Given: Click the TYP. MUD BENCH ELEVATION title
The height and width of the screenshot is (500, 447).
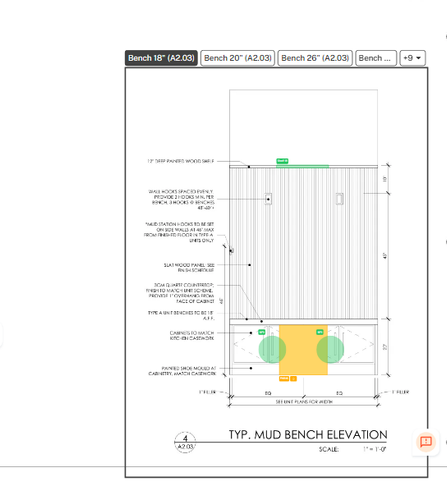Looking at the screenshot, I should click(308, 435).
